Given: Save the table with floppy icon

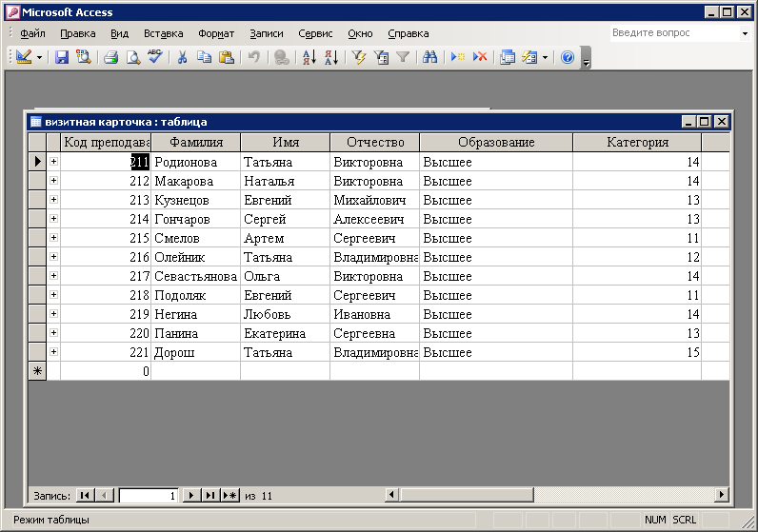Looking at the screenshot, I should pyautogui.click(x=61, y=57).
